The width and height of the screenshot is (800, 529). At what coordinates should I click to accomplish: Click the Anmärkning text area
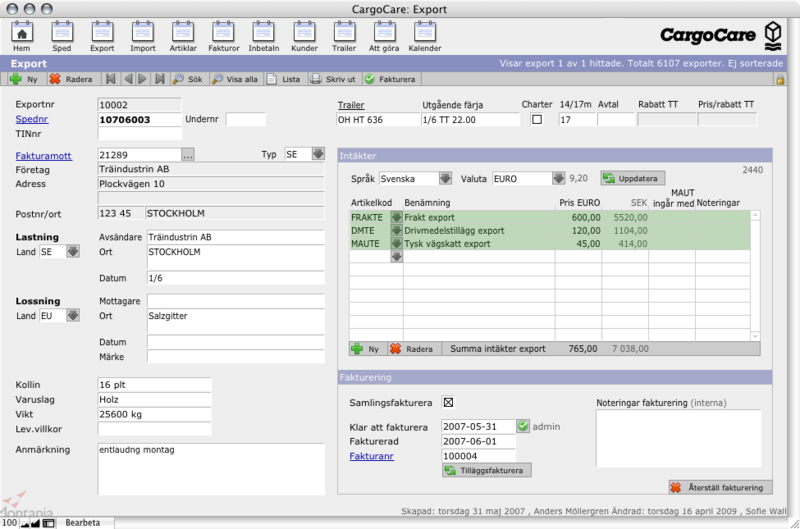(x=211, y=469)
